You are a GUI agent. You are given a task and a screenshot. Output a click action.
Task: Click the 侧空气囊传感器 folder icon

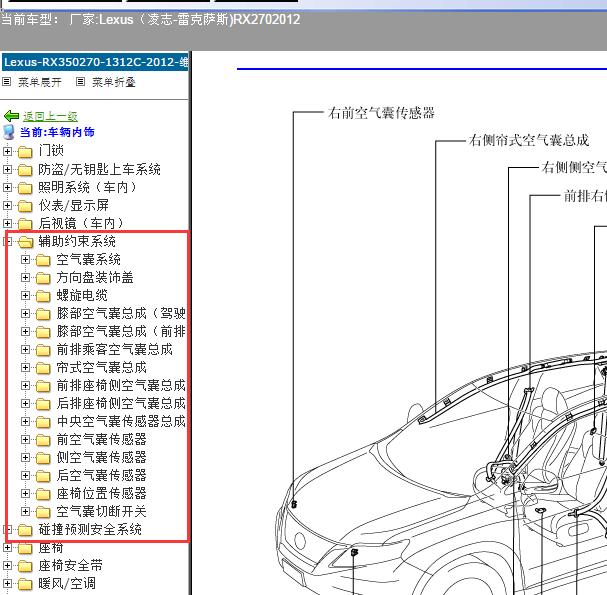pos(43,458)
